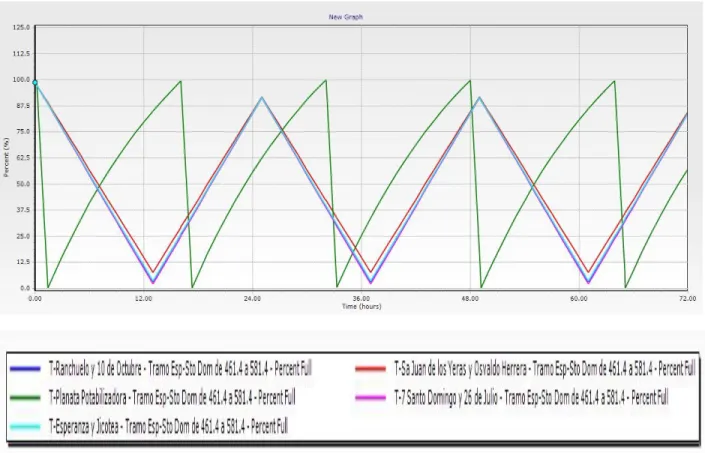Image resolution: width=705 pixels, height=453 pixels.
Task: Click the 72.00 x-axis tick label
Action: pos(687,299)
